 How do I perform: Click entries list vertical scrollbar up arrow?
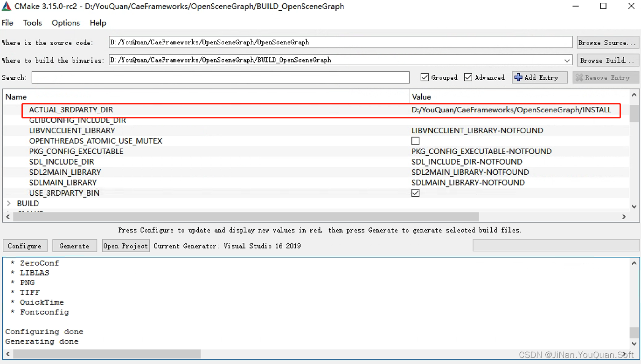point(634,96)
